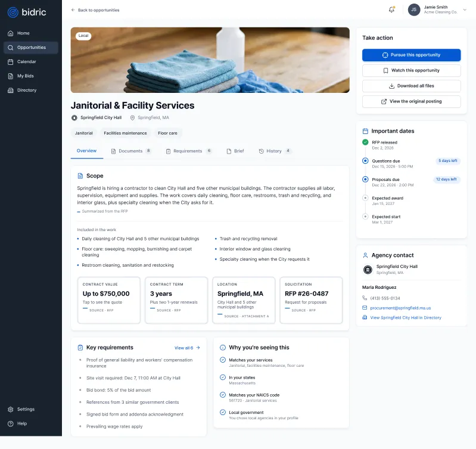Click the Expected start timeline marker

(x=365, y=217)
